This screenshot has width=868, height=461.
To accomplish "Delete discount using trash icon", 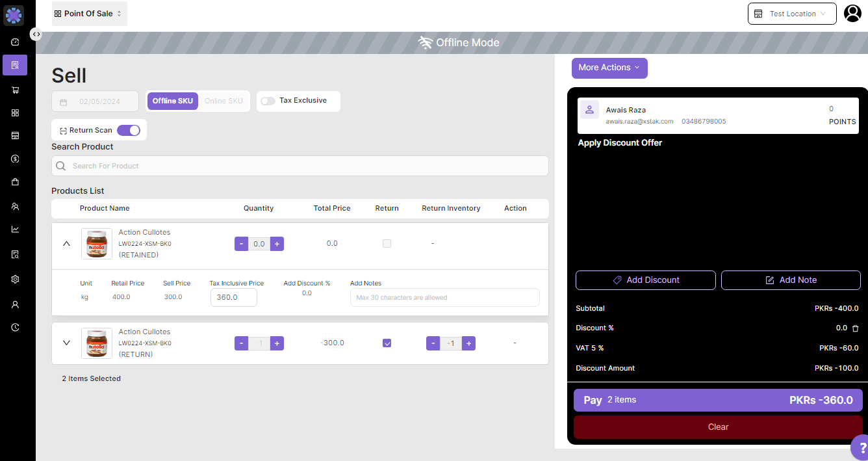I will pos(855,328).
